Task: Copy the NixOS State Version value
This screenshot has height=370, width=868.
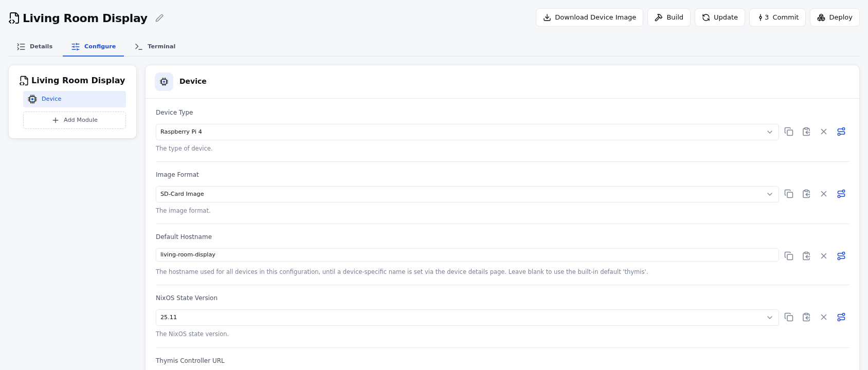Action: pos(789,317)
